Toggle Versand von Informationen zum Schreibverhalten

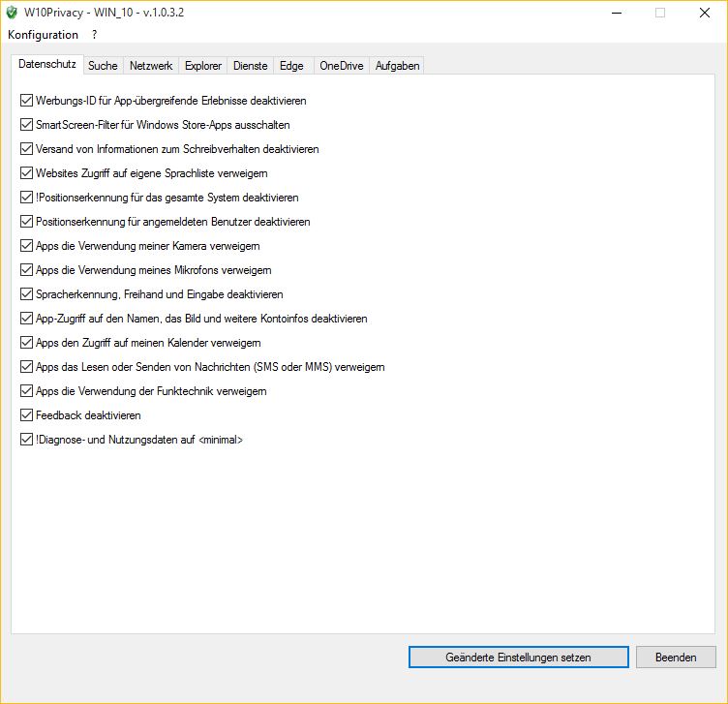click(x=26, y=148)
